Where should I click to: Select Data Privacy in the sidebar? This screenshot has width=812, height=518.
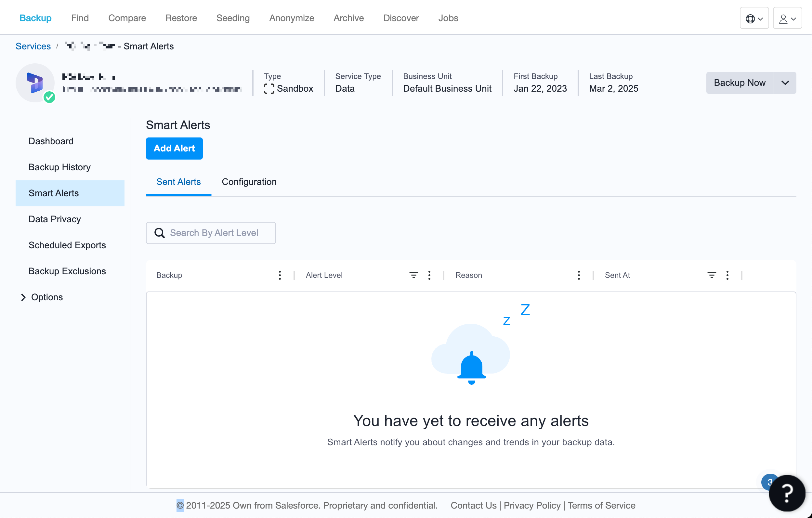point(70,219)
